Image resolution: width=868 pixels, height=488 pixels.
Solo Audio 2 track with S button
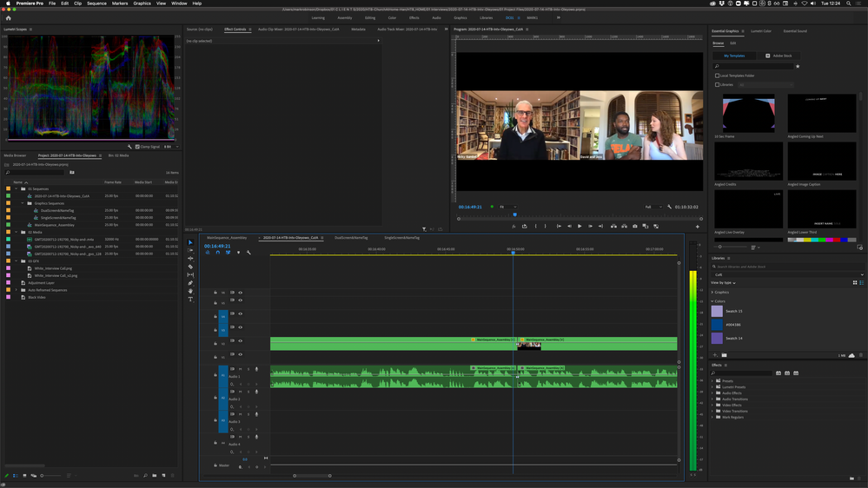248,392
